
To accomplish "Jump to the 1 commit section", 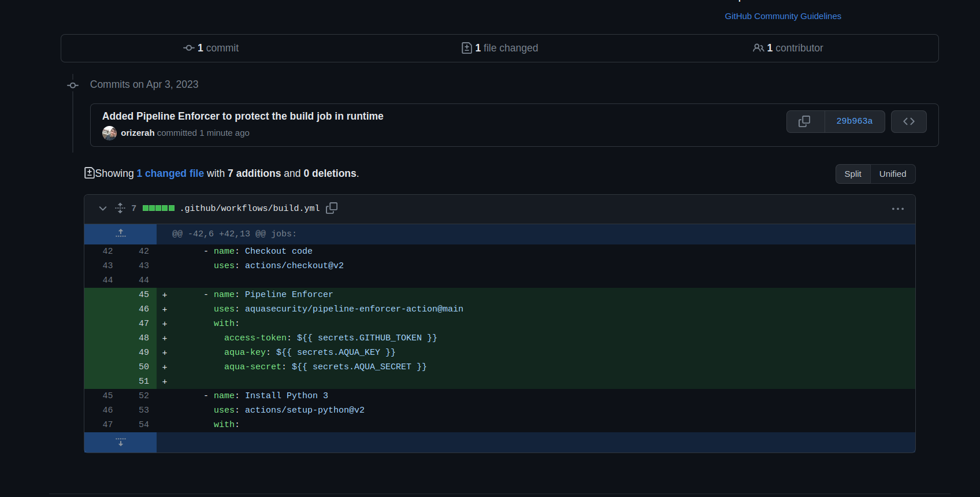I will 211,48.
